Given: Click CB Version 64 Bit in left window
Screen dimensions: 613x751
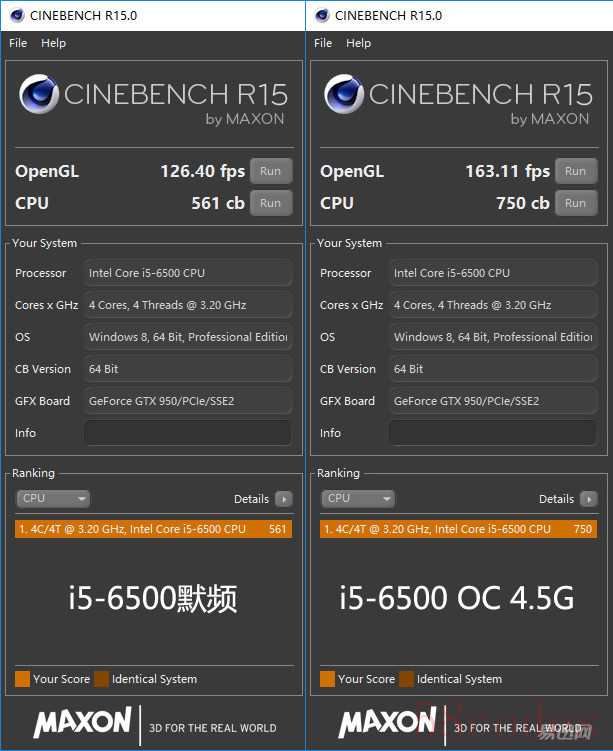Looking at the screenshot, I should (x=188, y=369).
